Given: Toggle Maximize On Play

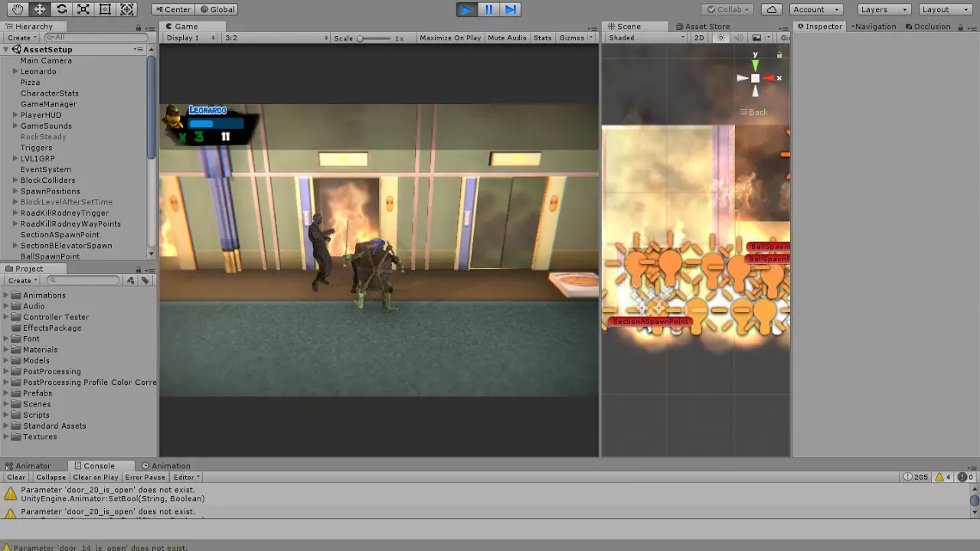Looking at the screenshot, I should 450,37.
